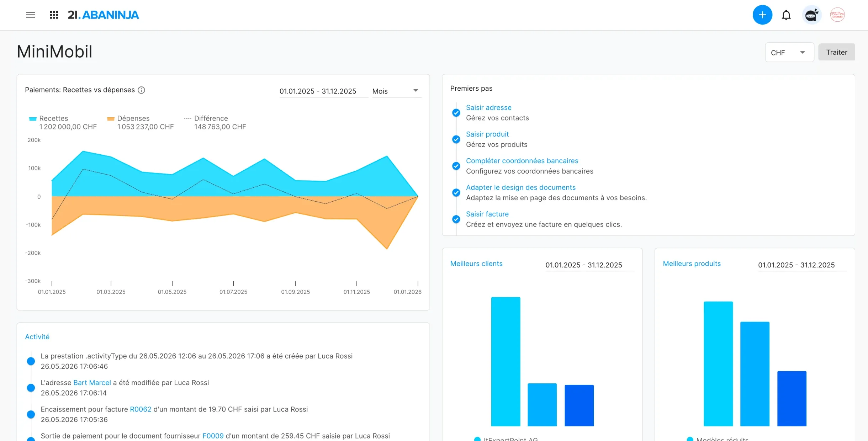Click the check mark beside Compléter coordonnées bancaires
This screenshot has height=441, width=868.
(456, 166)
